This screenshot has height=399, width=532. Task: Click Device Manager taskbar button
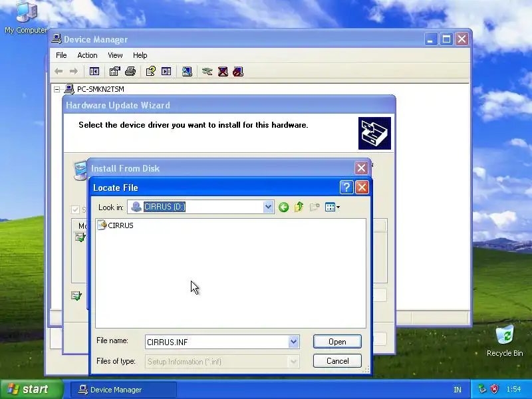tap(124, 390)
